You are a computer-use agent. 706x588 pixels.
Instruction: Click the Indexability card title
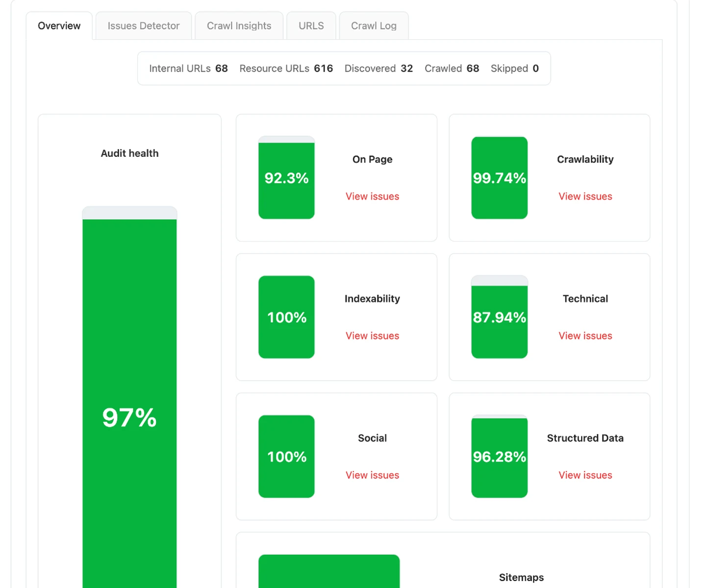pyautogui.click(x=372, y=299)
